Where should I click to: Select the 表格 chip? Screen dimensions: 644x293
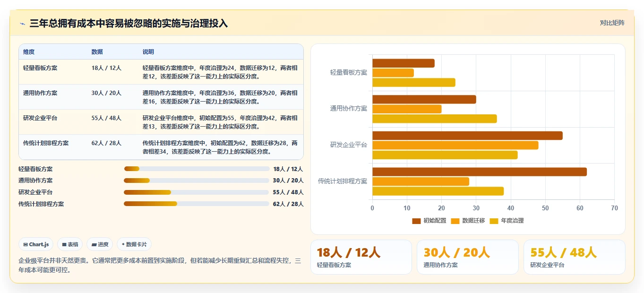[70, 244]
